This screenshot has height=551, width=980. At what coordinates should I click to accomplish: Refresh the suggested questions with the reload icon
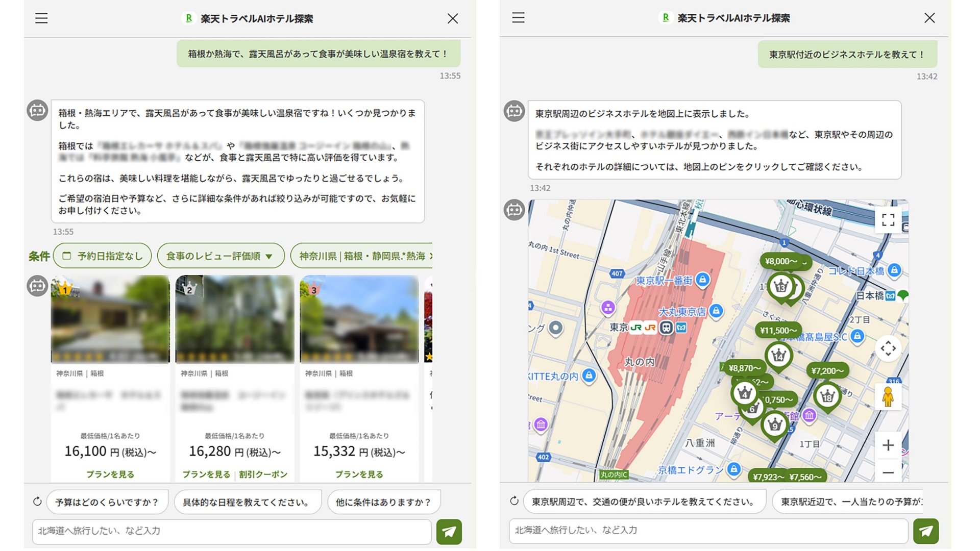click(36, 502)
